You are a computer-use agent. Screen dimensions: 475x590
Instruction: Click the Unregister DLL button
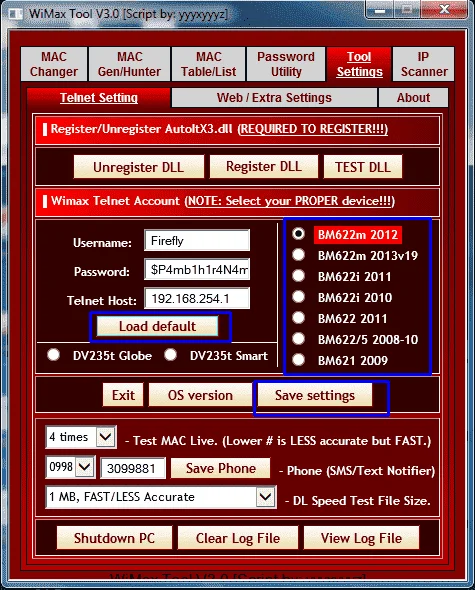click(139, 167)
